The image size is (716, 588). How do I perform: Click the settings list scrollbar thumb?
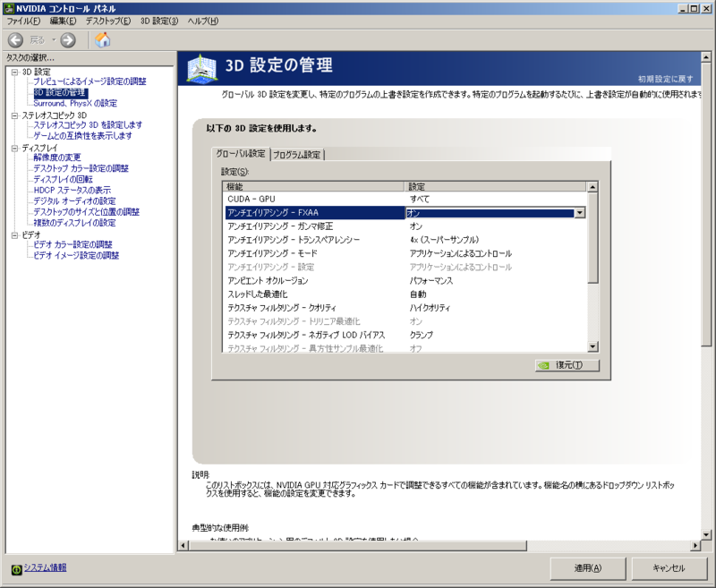tap(592, 238)
